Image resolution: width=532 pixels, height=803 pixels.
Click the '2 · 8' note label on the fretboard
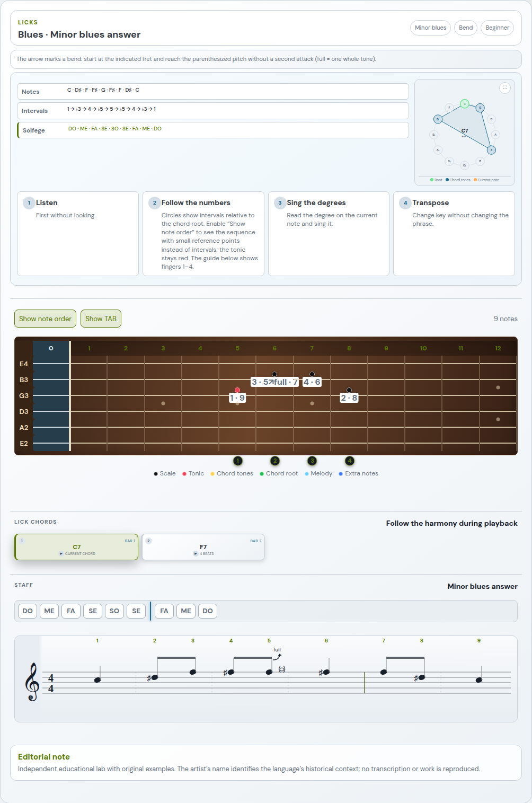349,398
